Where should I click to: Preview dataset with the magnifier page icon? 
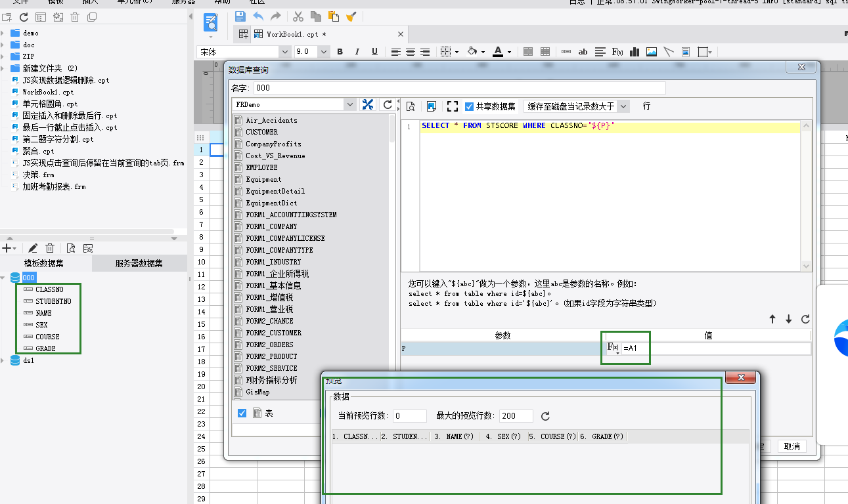(71, 248)
